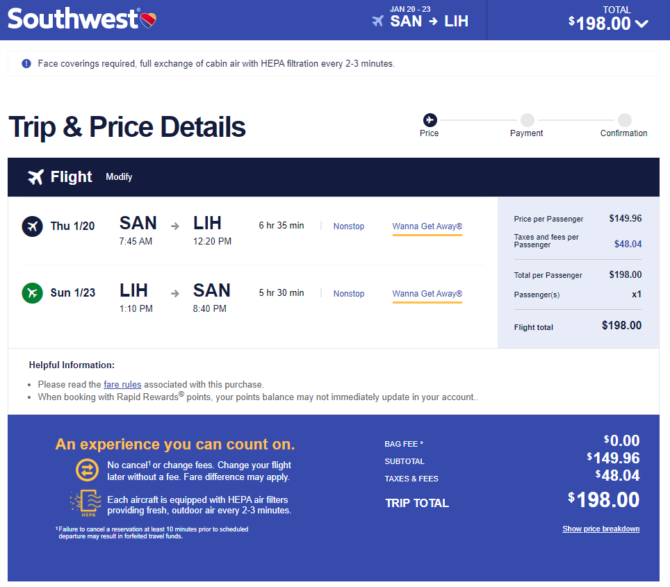Click the Southwest heart logo
Viewport: 670px width, 587px height.
pyautogui.click(x=148, y=20)
